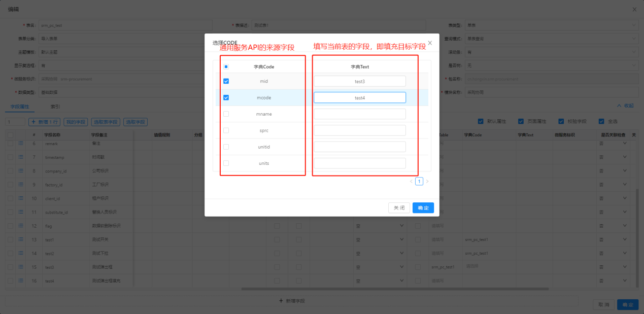Viewport: 644px width, 314px height.
Task: Click the empty 字典Text input in unitid row
Action: click(x=360, y=147)
